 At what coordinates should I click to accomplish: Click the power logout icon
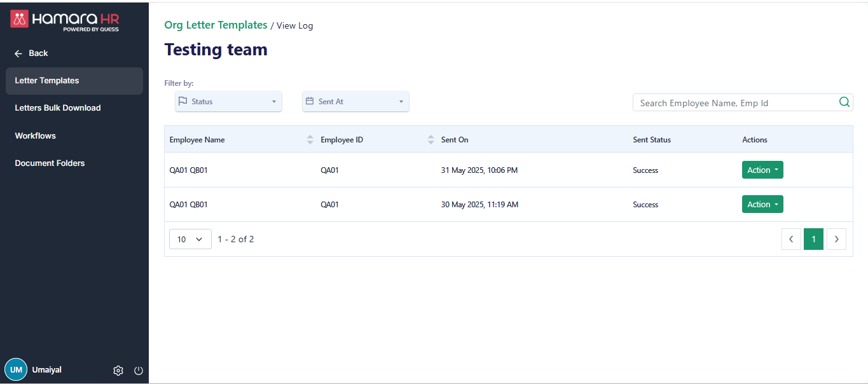click(139, 371)
